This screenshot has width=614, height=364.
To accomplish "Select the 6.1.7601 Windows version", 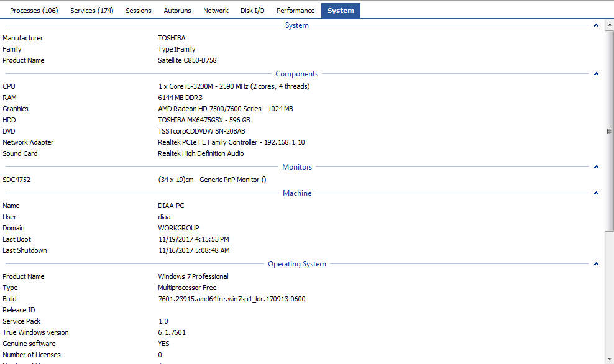I will coord(172,333).
